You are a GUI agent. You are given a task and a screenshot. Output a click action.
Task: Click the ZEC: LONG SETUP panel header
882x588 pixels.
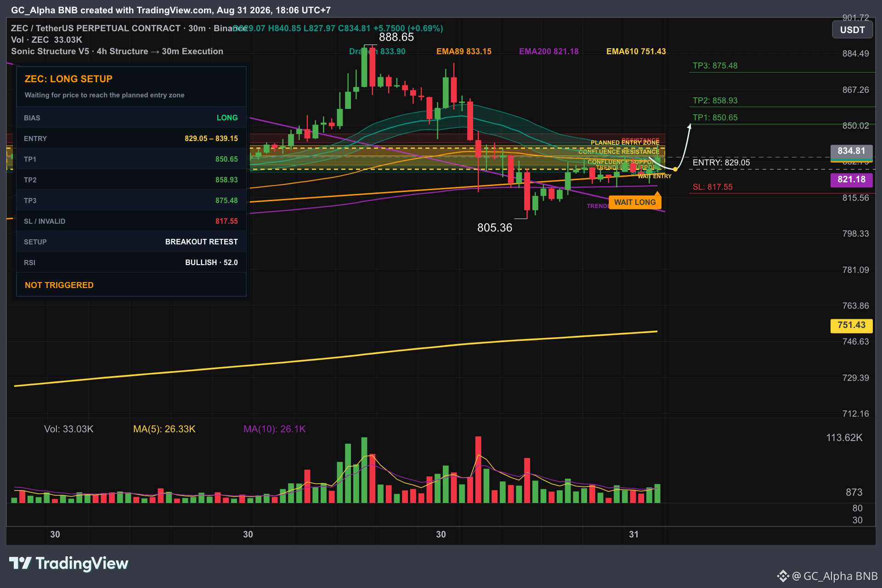pos(68,79)
